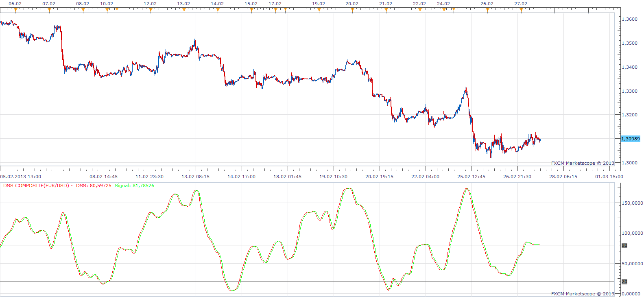Click the 150,00000 indicator axis label
The image size is (644, 297).
[633, 203]
